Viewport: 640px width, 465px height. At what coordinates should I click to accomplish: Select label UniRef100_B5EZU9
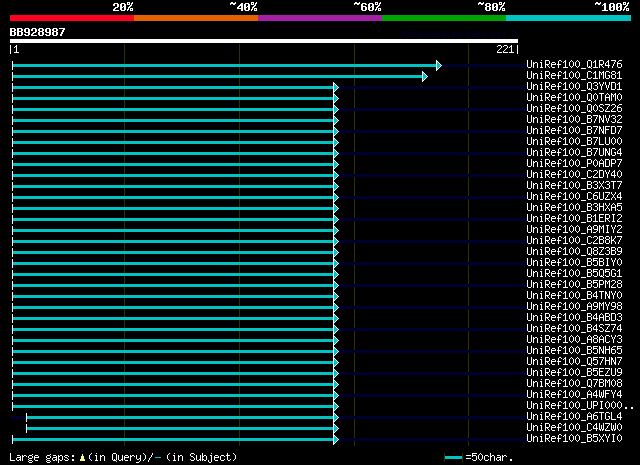point(574,373)
